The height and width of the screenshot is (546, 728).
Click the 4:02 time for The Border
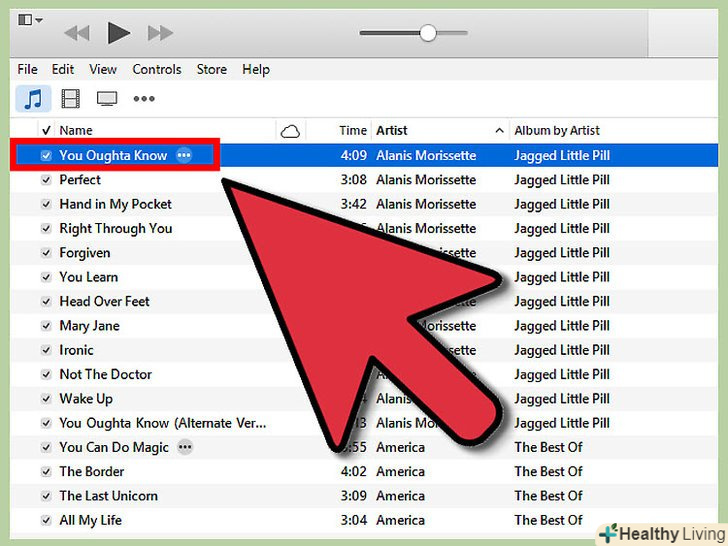click(x=354, y=472)
